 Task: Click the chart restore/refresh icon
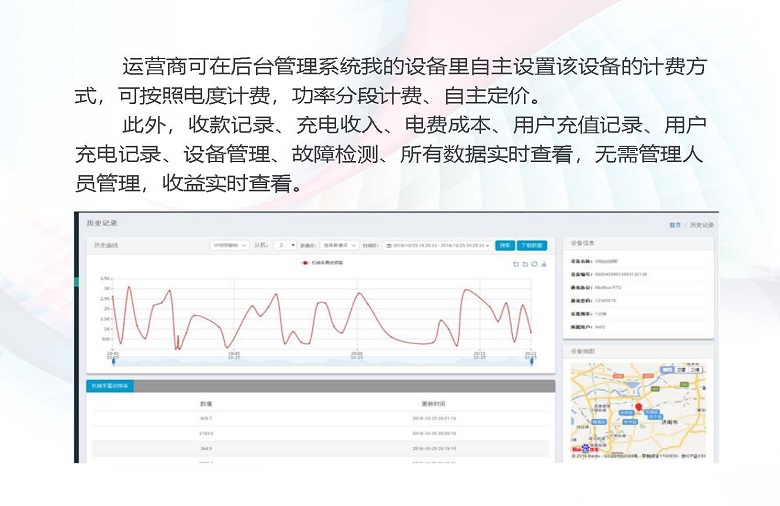click(x=534, y=264)
